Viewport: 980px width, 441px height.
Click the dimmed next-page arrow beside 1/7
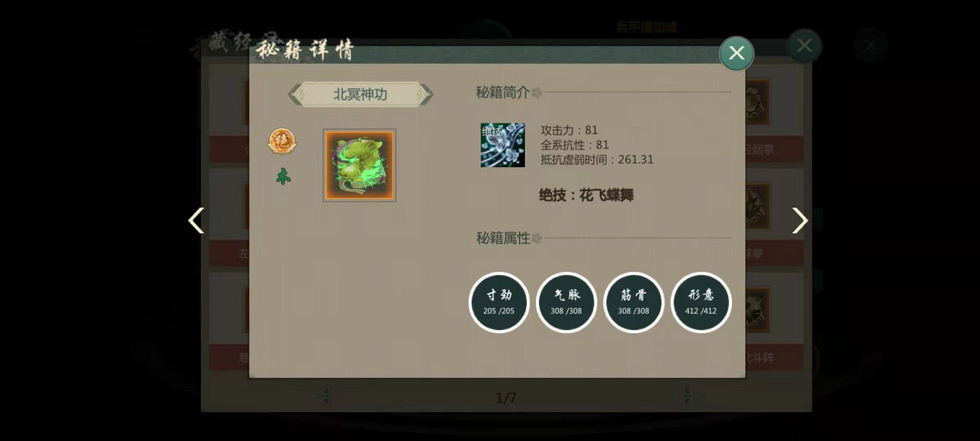tap(689, 396)
